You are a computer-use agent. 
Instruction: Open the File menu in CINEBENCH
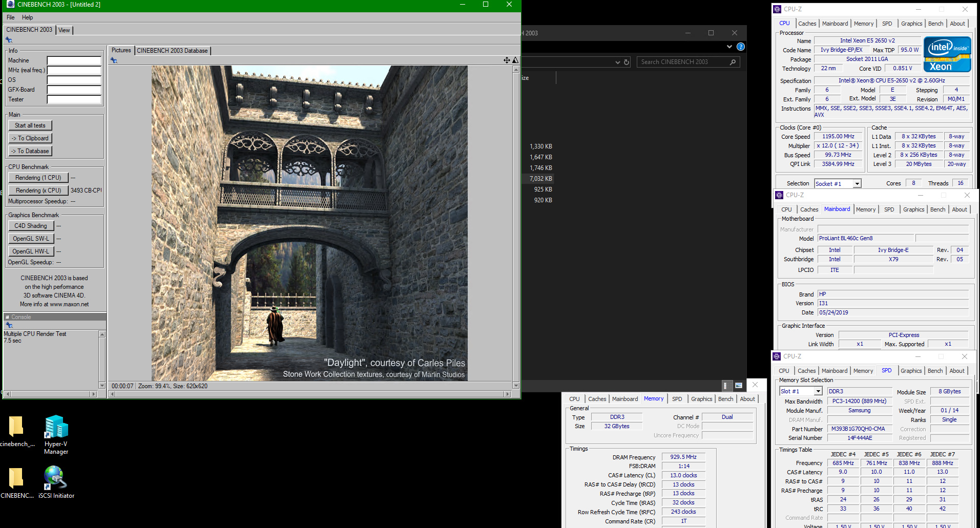[x=10, y=17]
